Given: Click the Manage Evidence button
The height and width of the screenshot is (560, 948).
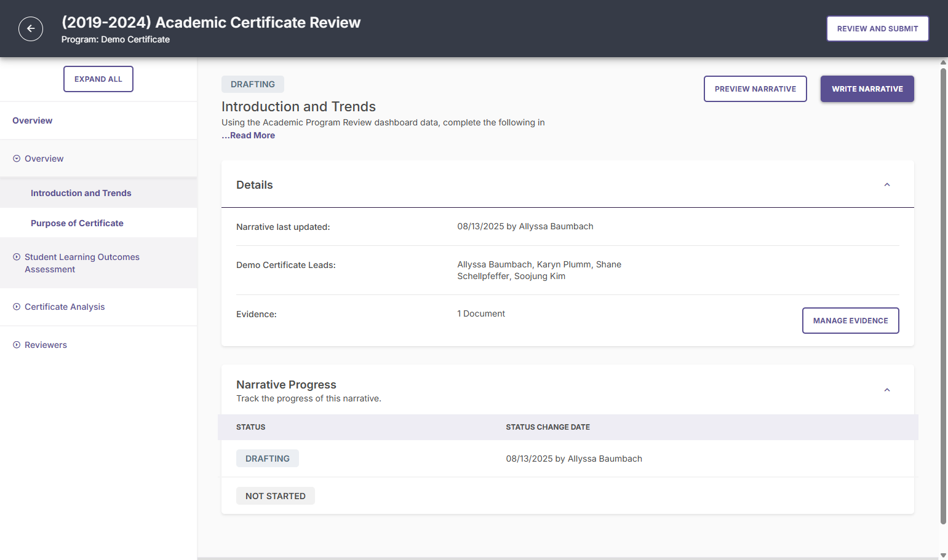Looking at the screenshot, I should [851, 321].
